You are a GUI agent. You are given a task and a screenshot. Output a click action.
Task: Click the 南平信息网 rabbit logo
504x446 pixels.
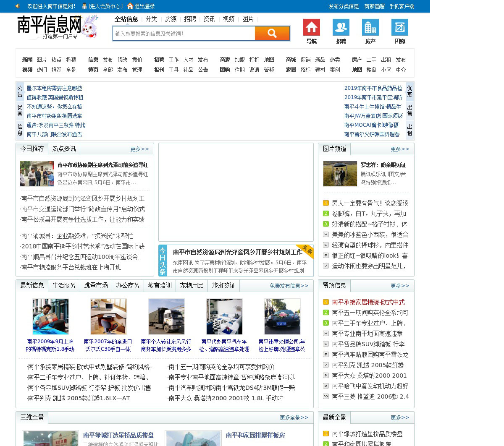tap(57, 27)
